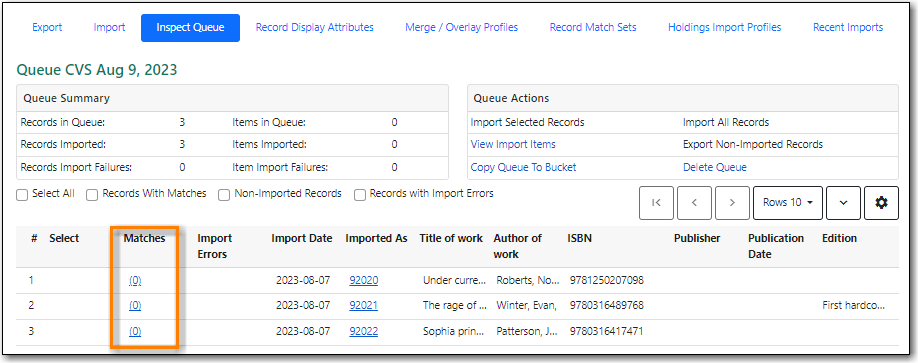Sort by the Imported As column header
918x363 pixels.
pos(376,238)
